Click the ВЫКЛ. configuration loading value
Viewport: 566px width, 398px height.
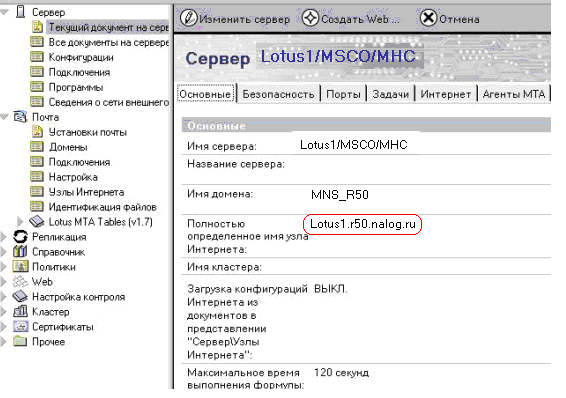(x=331, y=289)
